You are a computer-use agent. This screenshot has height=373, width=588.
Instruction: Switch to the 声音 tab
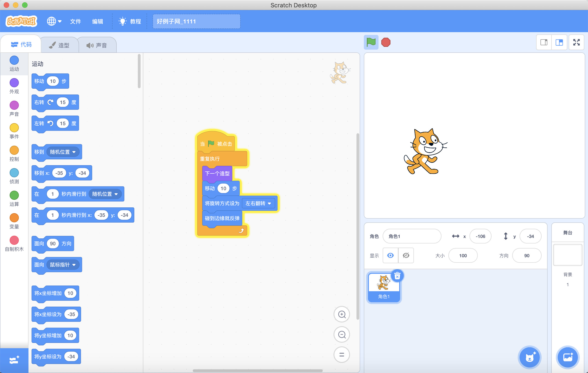coord(97,45)
